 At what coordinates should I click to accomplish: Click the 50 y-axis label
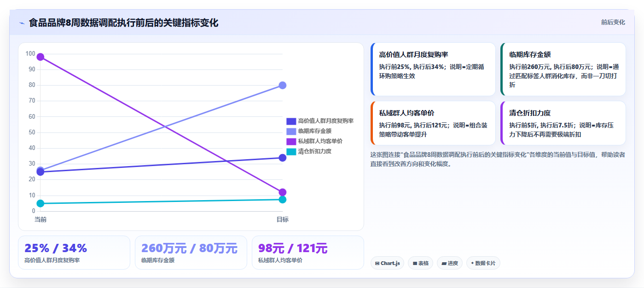[x=32, y=132]
